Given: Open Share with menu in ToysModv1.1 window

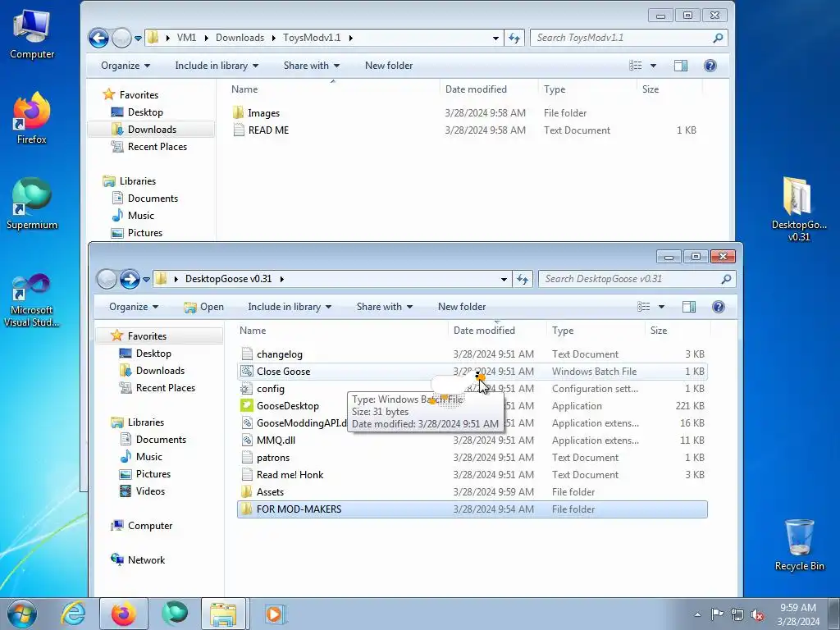Looking at the screenshot, I should pos(311,66).
